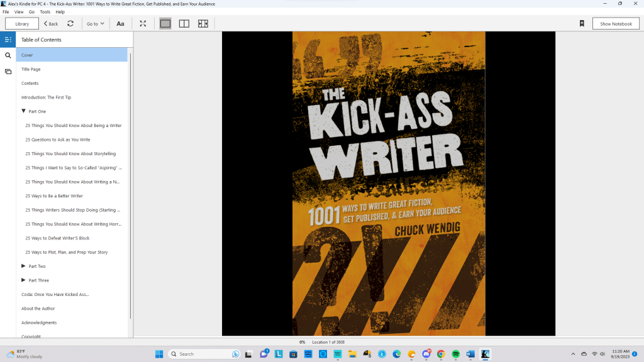
Task: Open the flashcards panel icon
Action: (8, 72)
